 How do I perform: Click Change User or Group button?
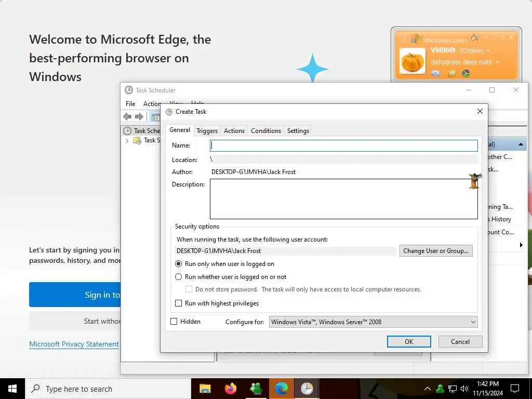[x=436, y=251]
